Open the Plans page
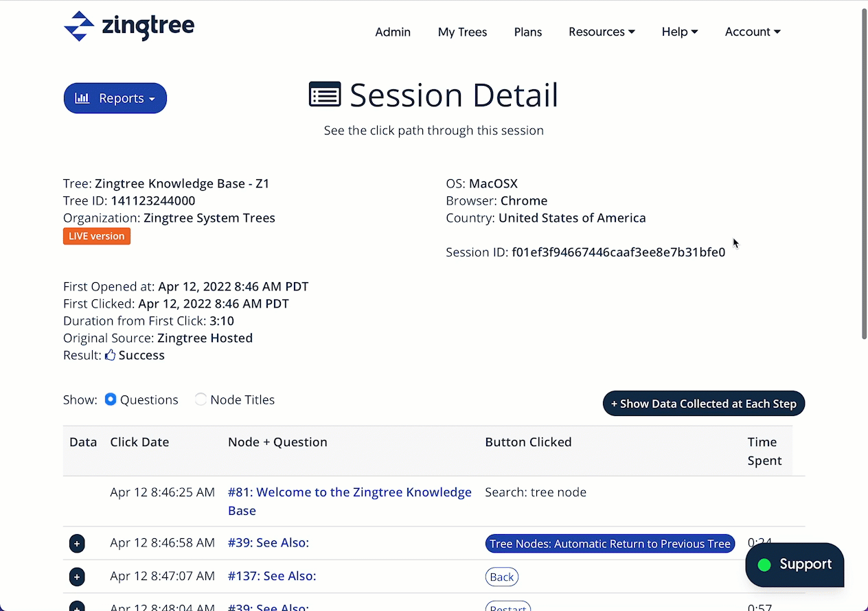The height and width of the screenshot is (611, 868). click(528, 32)
